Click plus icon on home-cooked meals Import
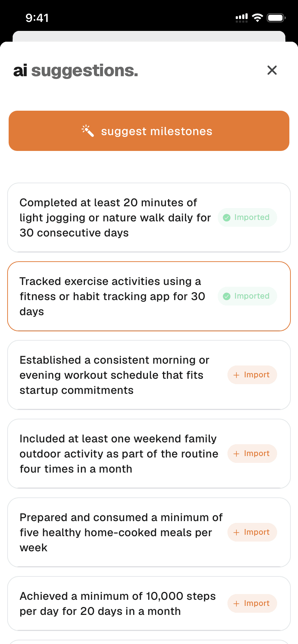 (236, 533)
